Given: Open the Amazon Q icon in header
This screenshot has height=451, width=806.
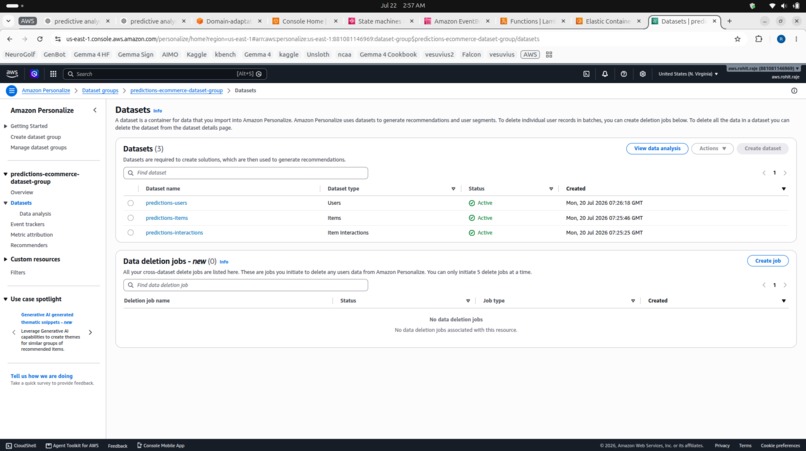Looking at the screenshot, I should 34,74.
